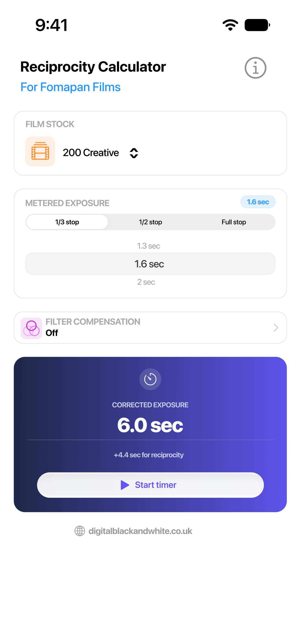Screen dimensions: 298x644
Task: Start the exposure timer
Action: [150, 485]
